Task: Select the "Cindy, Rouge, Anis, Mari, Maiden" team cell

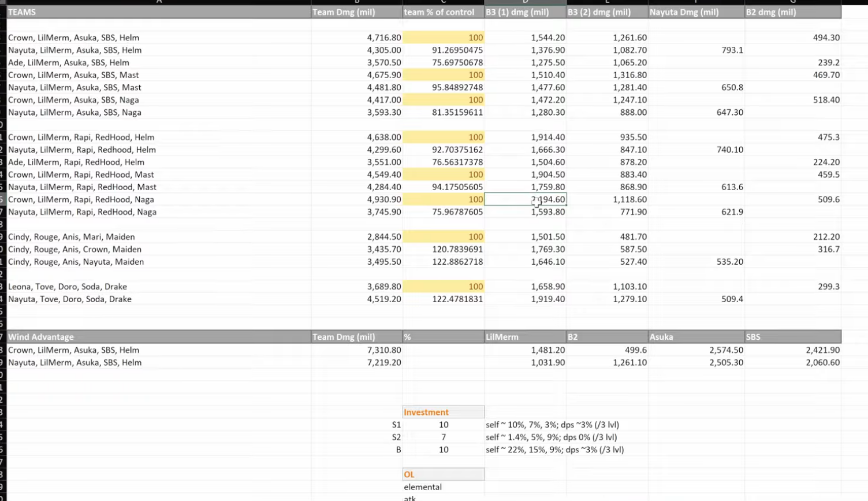Action: tap(159, 237)
